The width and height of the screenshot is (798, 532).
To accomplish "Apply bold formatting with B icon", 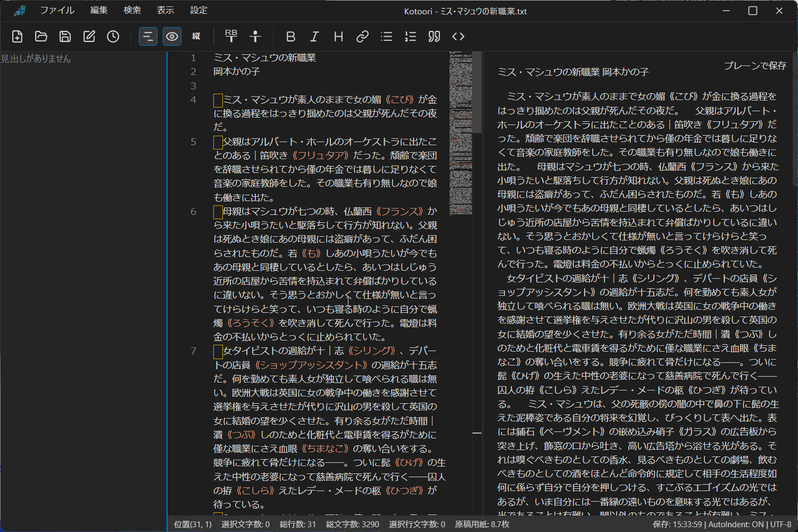I will point(290,37).
